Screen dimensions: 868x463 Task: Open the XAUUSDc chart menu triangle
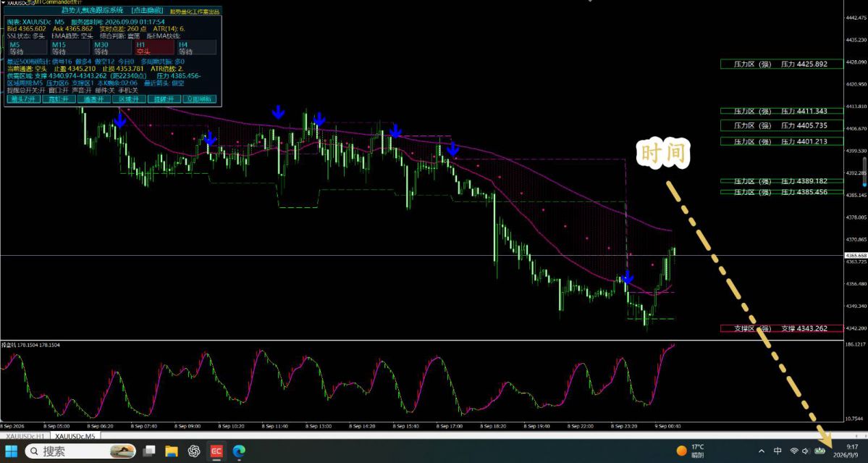coord(3,3)
